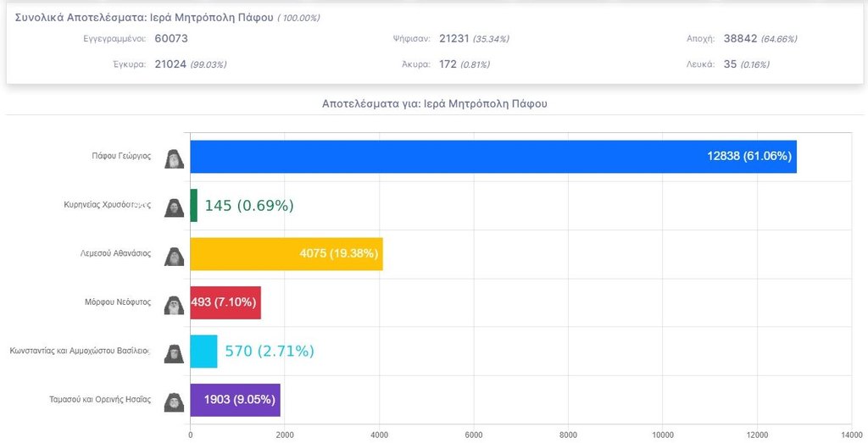Select the small green 145 votes bar

point(194,205)
